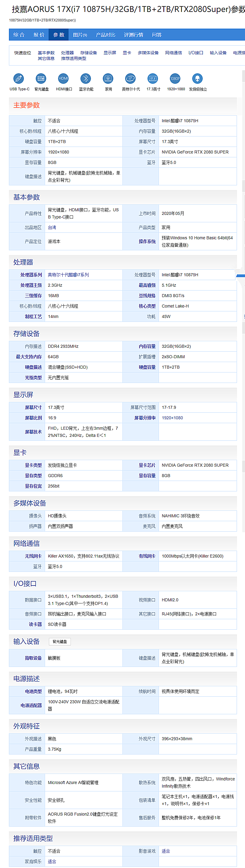Image resolution: width=245 pixels, height=868 pixels.
Task: Click the Bluetooth (蓝牙功能) icon
Action: (86, 78)
